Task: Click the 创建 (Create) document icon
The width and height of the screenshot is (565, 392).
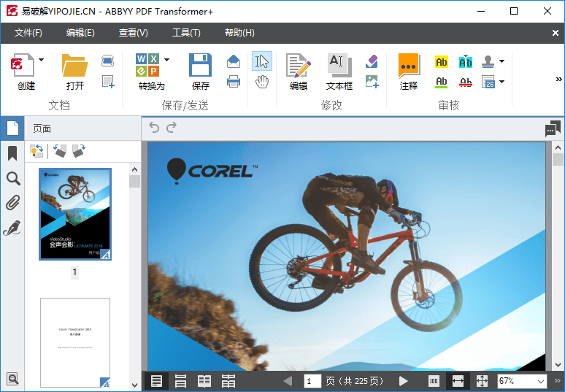Action: click(23, 65)
